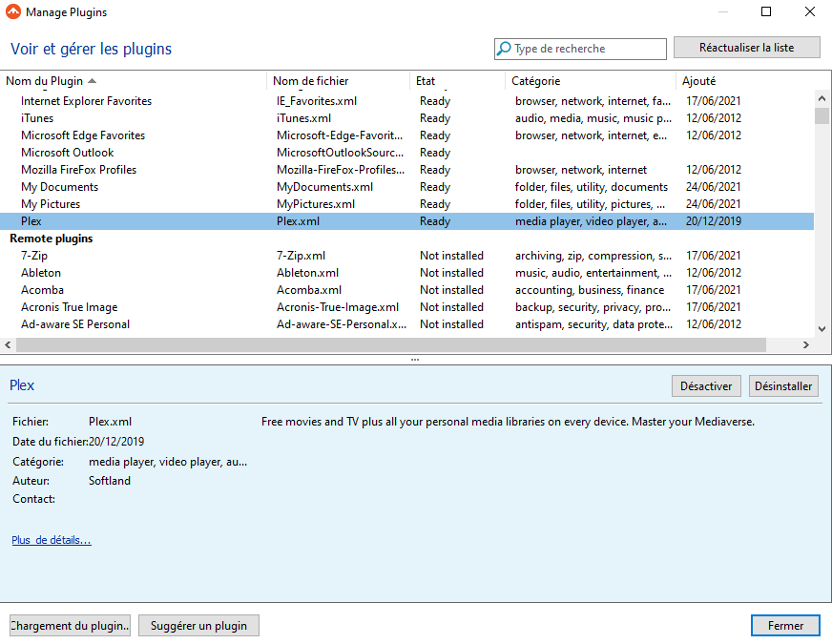Sort by Etat column header
Screen dimensions: 832x644
(x=457, y=81)
